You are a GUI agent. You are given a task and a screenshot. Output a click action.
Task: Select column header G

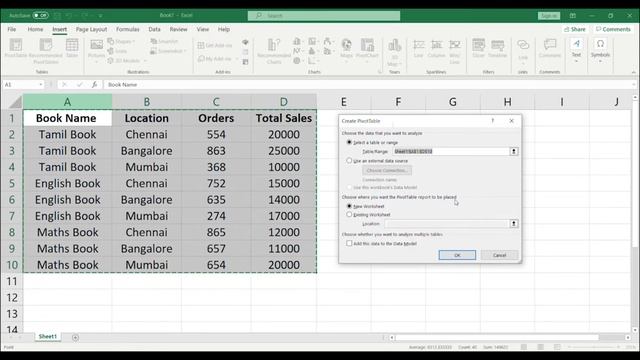pos(453,102)
